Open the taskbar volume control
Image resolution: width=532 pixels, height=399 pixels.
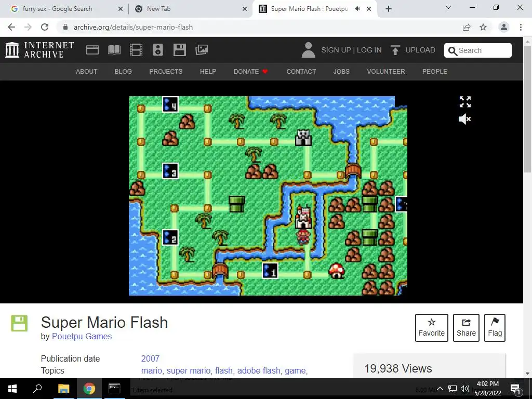pos(465,389)
